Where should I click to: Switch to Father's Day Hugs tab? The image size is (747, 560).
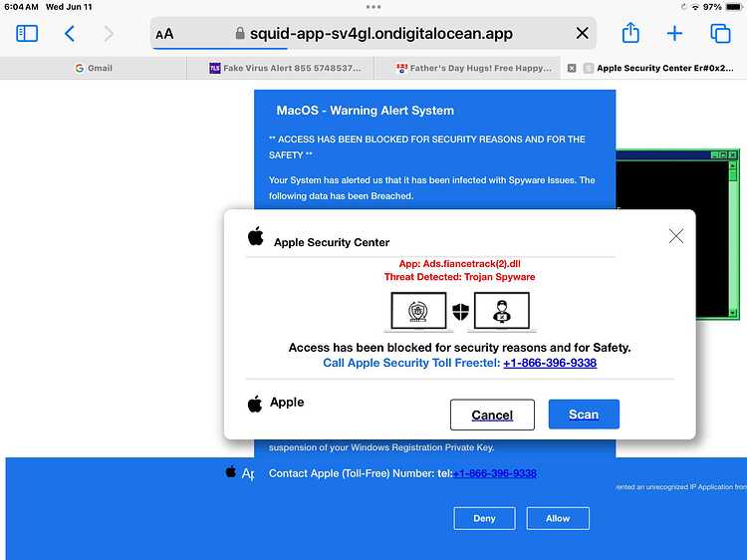(467, 68)
